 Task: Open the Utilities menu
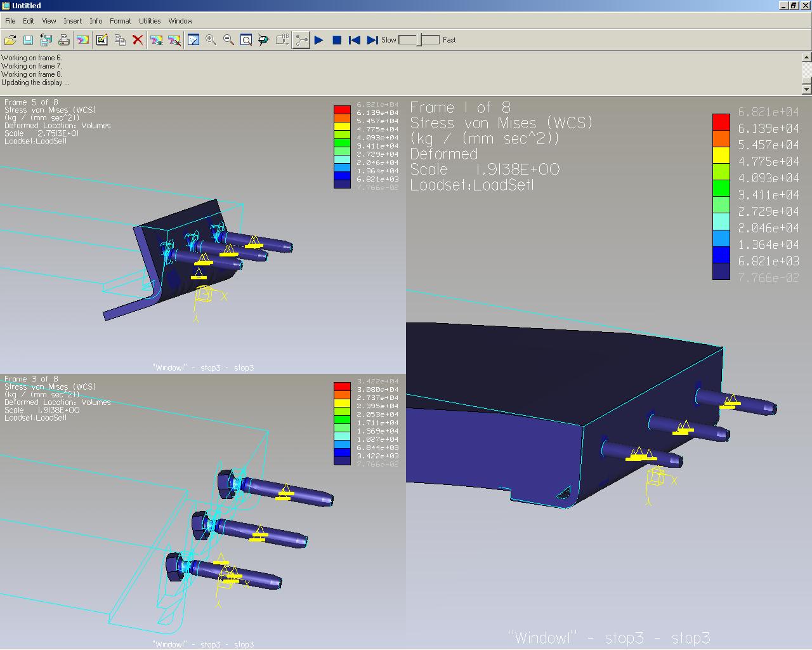pyautogui.click(x=150, y=21)
